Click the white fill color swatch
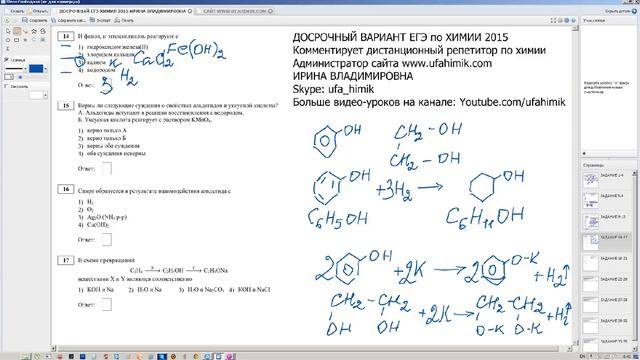 pyautogui.click(x=36, y=95)
